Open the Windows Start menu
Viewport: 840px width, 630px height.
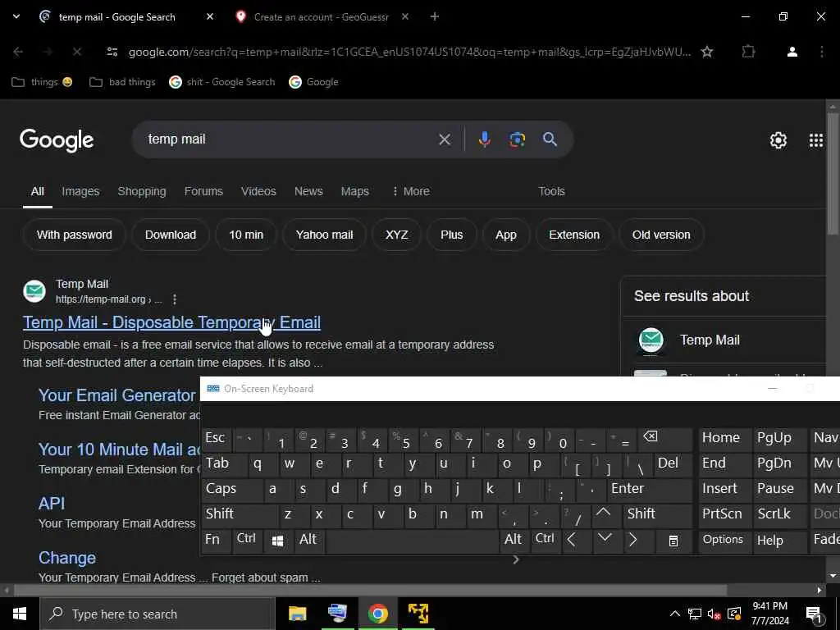[x=20, y=614]
